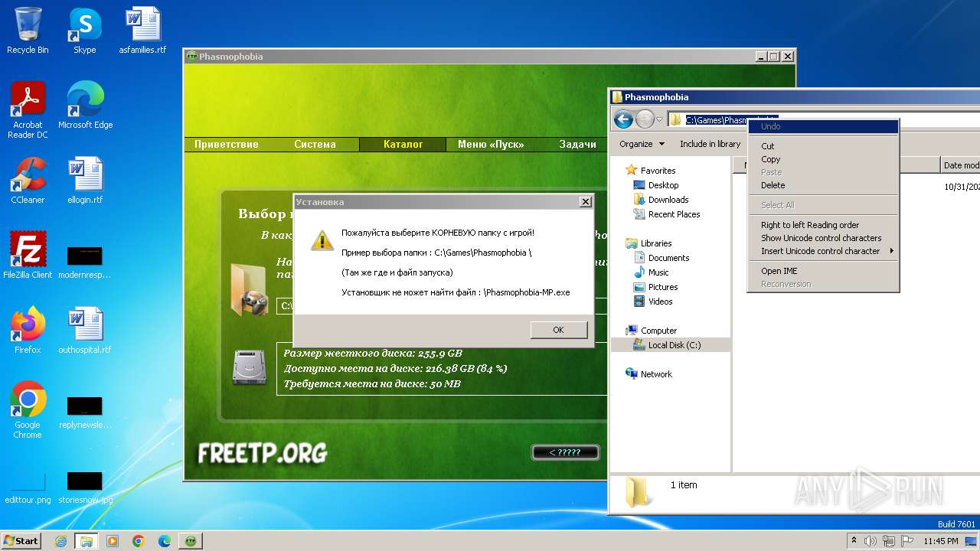Open the replynewsle file icon on desktop
The height and width of the screenshot is (551, 980).
point(85,412)
